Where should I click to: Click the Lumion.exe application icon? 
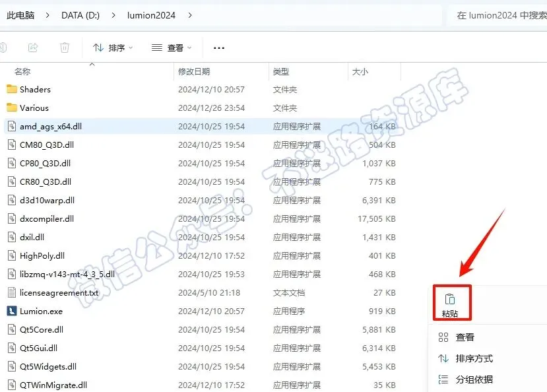click(x=12, y=311)
